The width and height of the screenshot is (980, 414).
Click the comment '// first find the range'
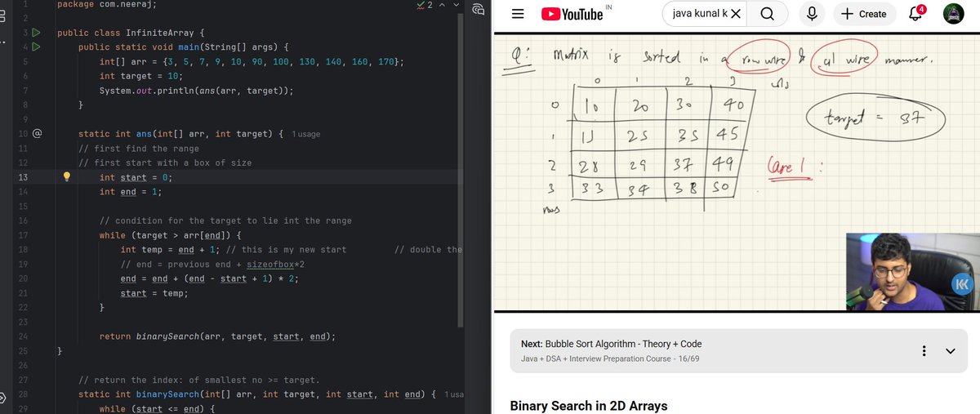point(138,149)
